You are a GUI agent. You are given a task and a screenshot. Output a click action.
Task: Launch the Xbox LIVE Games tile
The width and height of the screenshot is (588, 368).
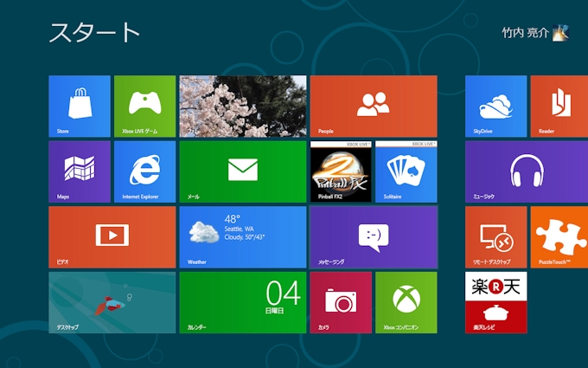click(x=144, y=106)
